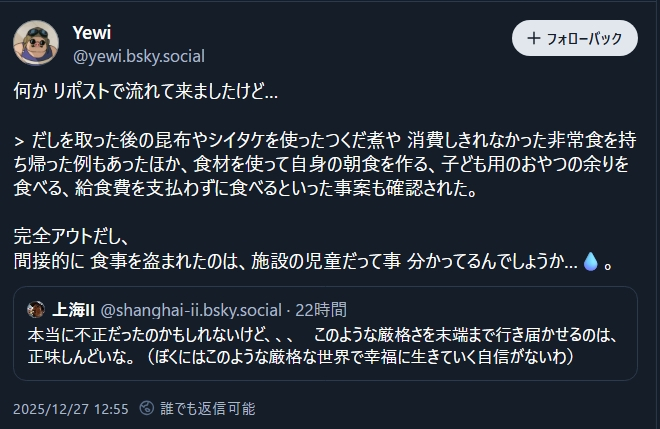Click quoted text line starting 正味しんどいな
Screen dimensions: 660x429
pyautogui.click(x=300, y=356)
